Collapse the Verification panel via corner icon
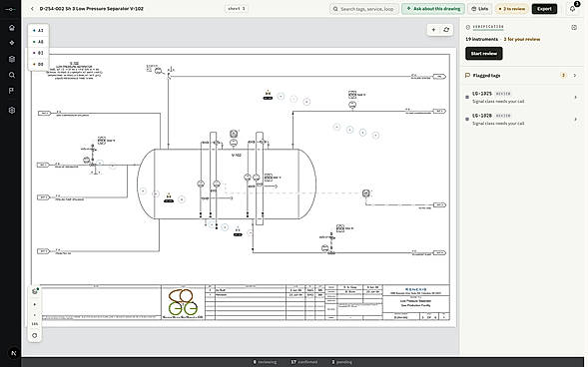Screen dimensions: 588x367 tap(574, 27)
